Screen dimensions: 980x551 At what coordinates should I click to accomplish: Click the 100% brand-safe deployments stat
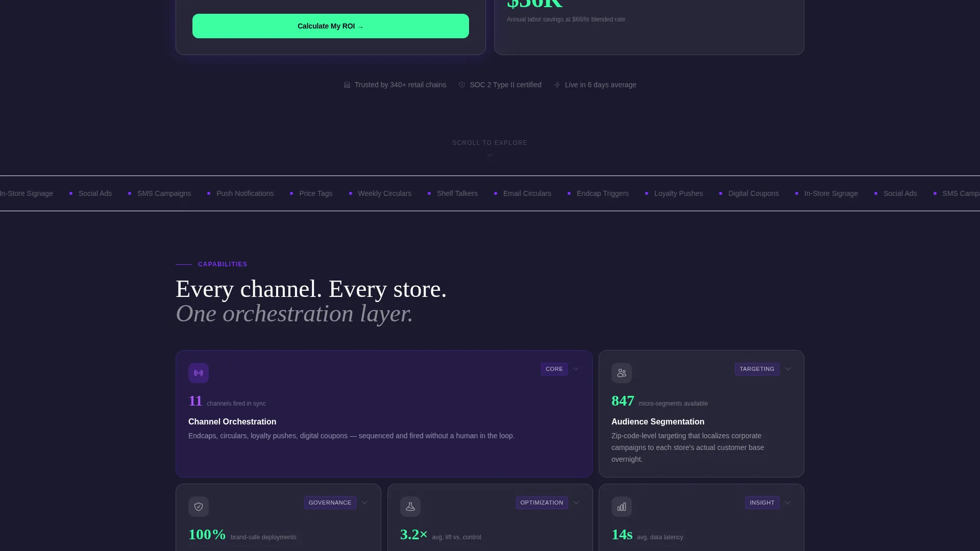pos(242,535)
